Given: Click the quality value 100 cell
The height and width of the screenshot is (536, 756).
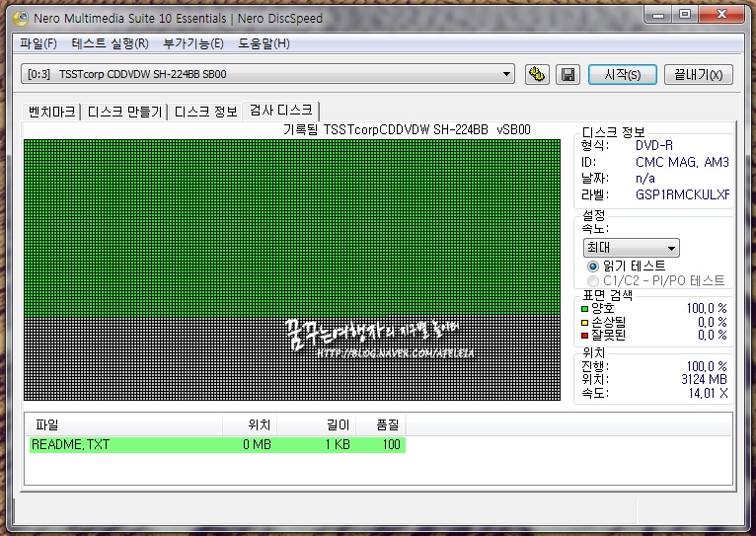Looking at the screenshot, I should (x=392, y=444).
